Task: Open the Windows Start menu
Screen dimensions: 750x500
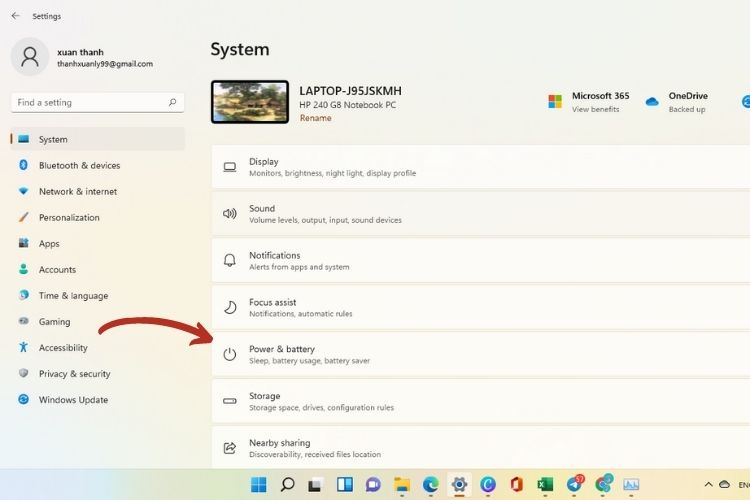Action: (x=259, y=485)
